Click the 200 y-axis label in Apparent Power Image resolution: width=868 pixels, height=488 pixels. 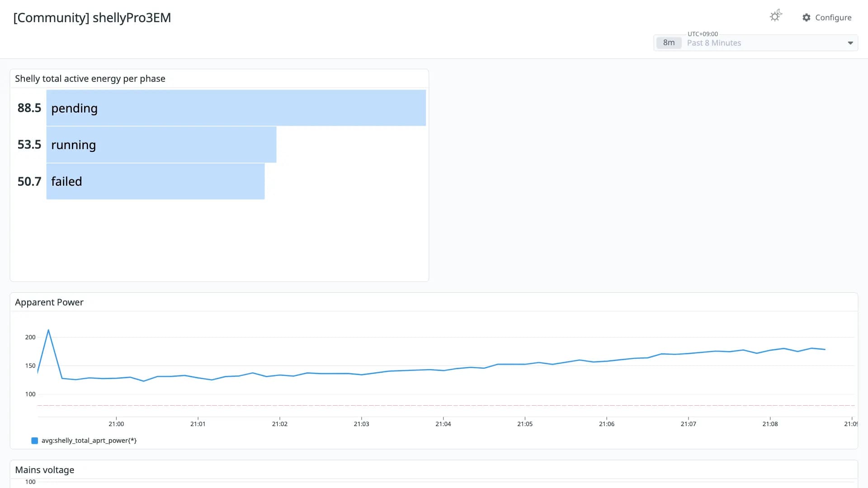tap(30, 337)
